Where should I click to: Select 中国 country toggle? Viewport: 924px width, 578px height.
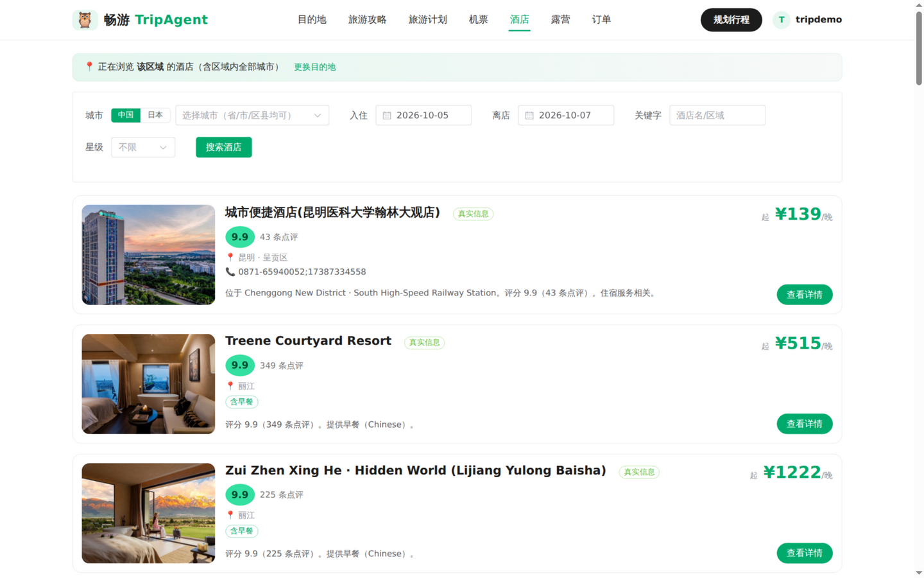[x=126, y=115]
